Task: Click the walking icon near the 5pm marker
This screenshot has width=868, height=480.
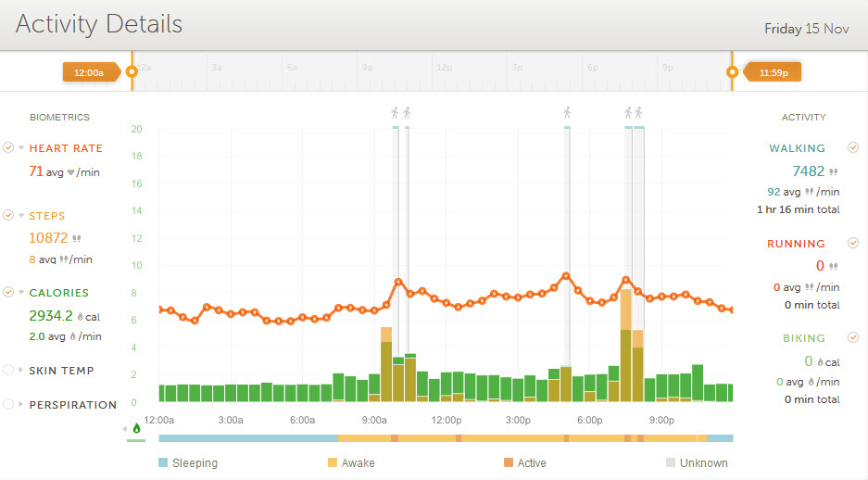Action: click(567, 113)
